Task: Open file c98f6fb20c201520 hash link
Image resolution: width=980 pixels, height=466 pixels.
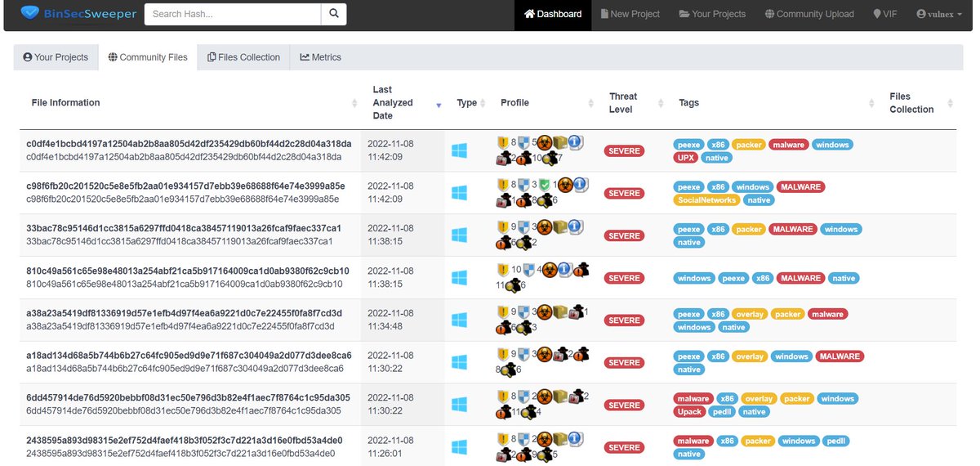Action: tap(185, 186)
